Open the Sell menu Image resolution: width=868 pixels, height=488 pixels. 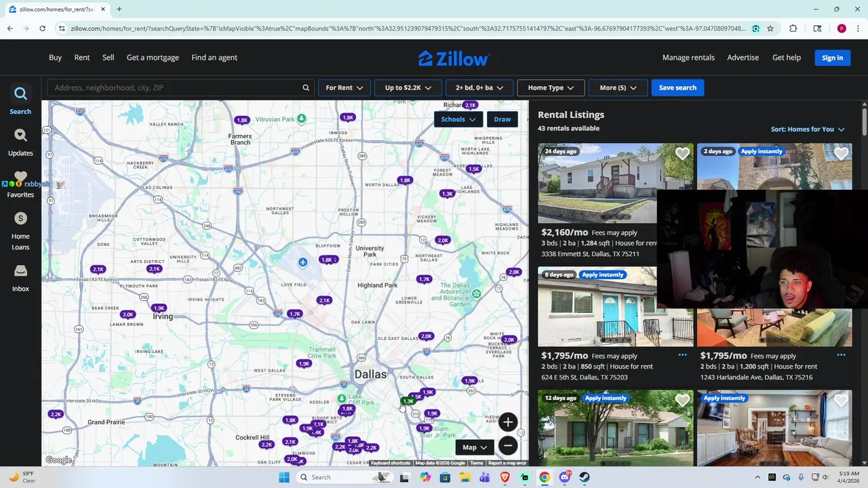(x=108, y=58)
